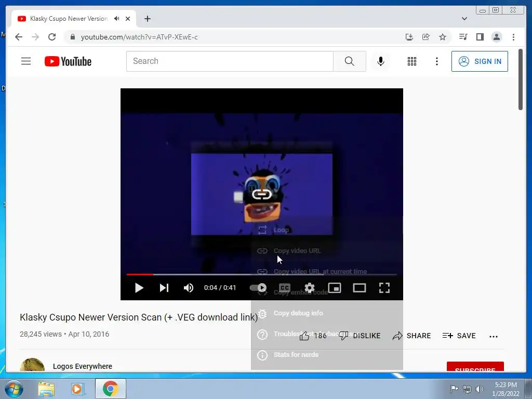The image size is (532, 399).
Task: Open more actions ellipsis beside SAVE
Action: pyautogui.click(x=494, y=337)
